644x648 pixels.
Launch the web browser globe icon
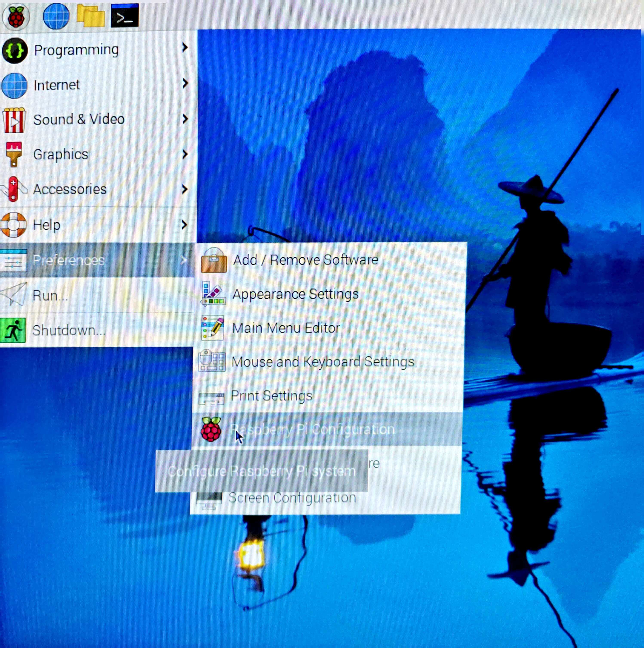point(56,16)
